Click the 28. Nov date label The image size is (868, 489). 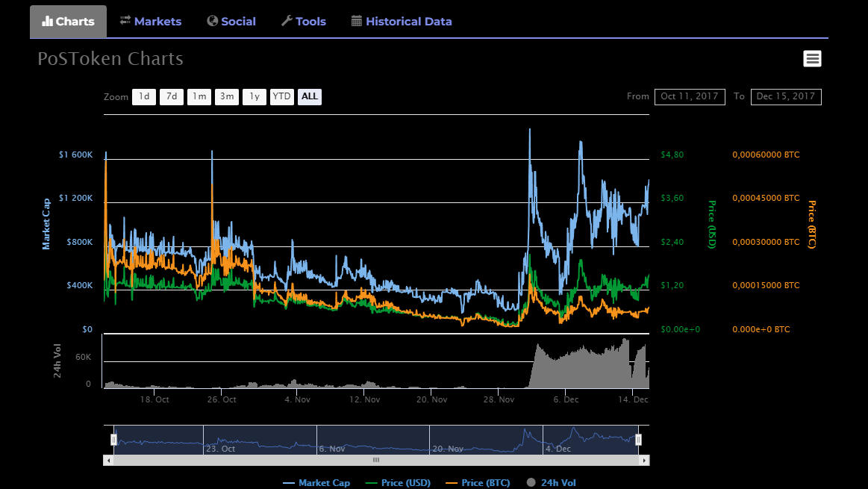coord(499,399)
